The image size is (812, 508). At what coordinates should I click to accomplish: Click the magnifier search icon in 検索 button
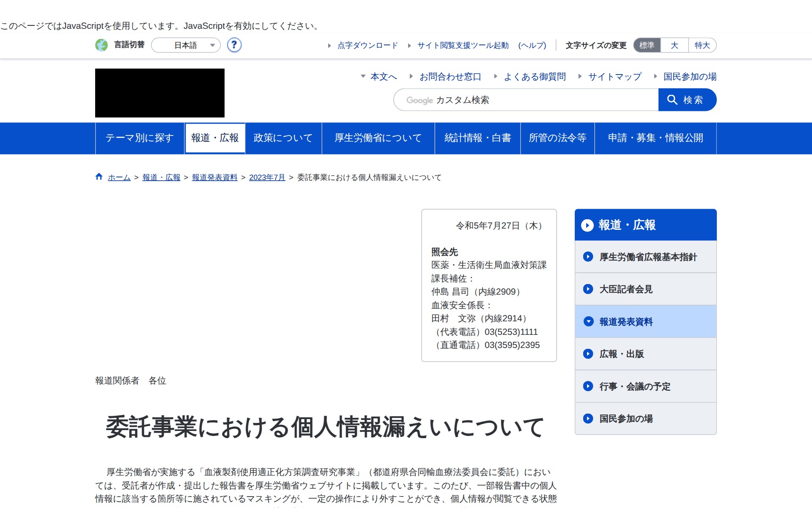[x=673, y=100]
